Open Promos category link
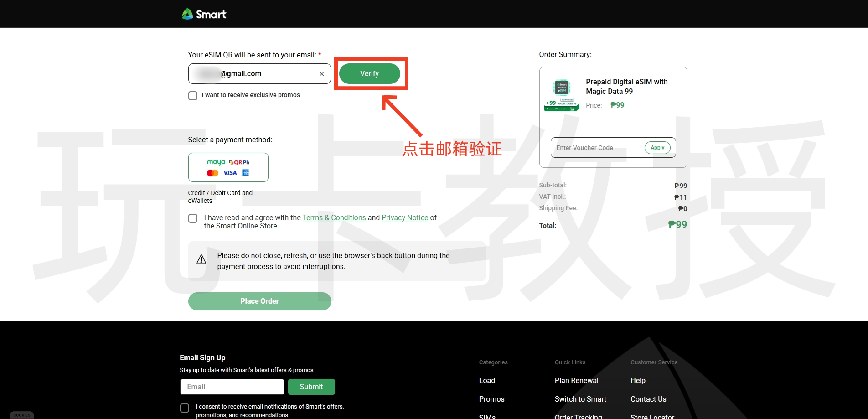 491,399
